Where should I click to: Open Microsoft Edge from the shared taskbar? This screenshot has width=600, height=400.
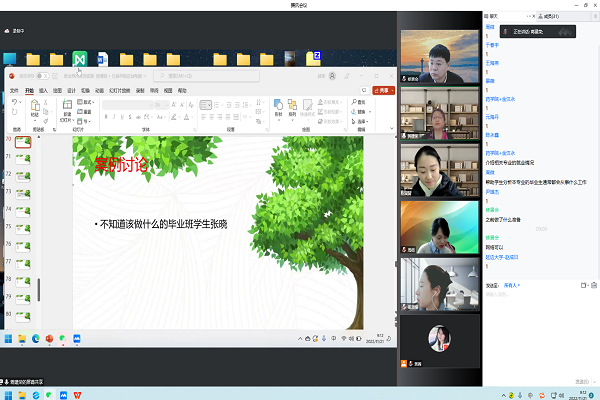tap(35, 340)
